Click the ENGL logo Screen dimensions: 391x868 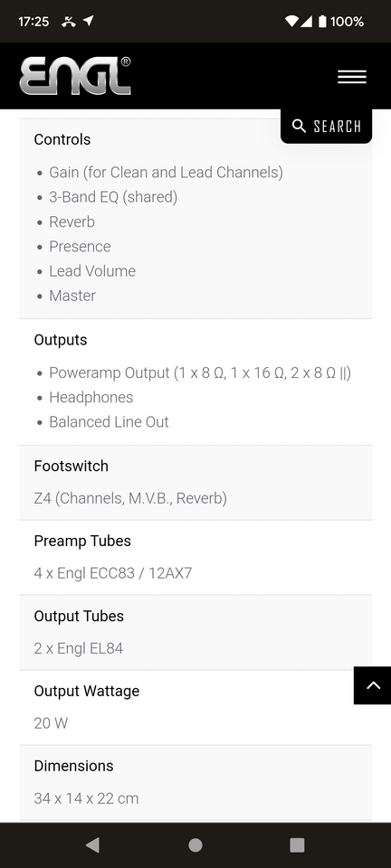pos(75,76)
